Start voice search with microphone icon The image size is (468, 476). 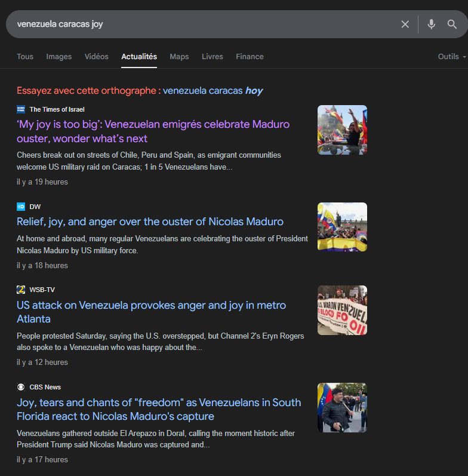(x=431, y=24)
